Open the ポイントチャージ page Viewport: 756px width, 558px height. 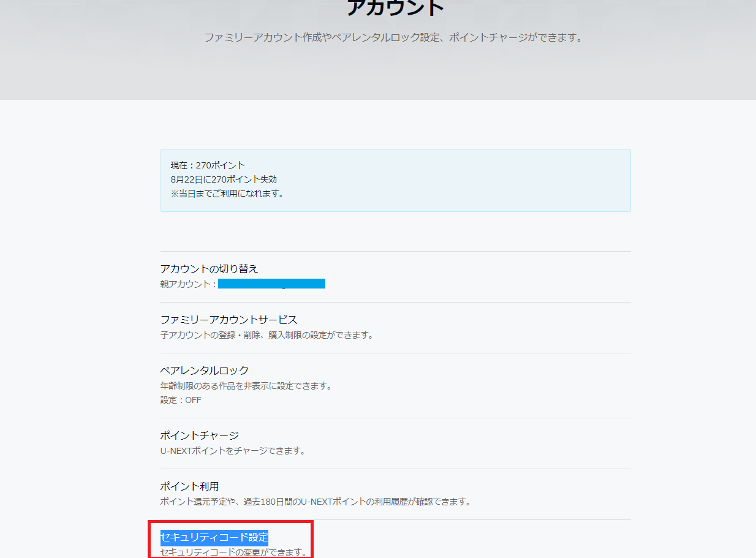coord(200,435)
